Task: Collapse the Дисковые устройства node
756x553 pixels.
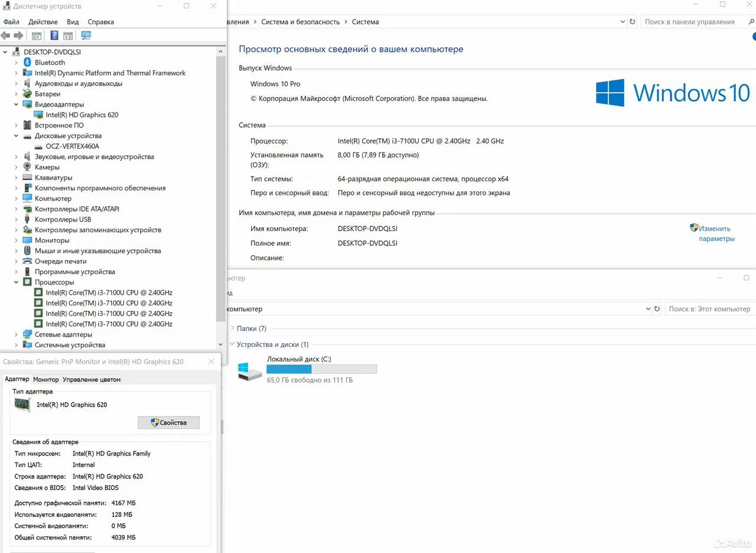Action: point(17,136)
